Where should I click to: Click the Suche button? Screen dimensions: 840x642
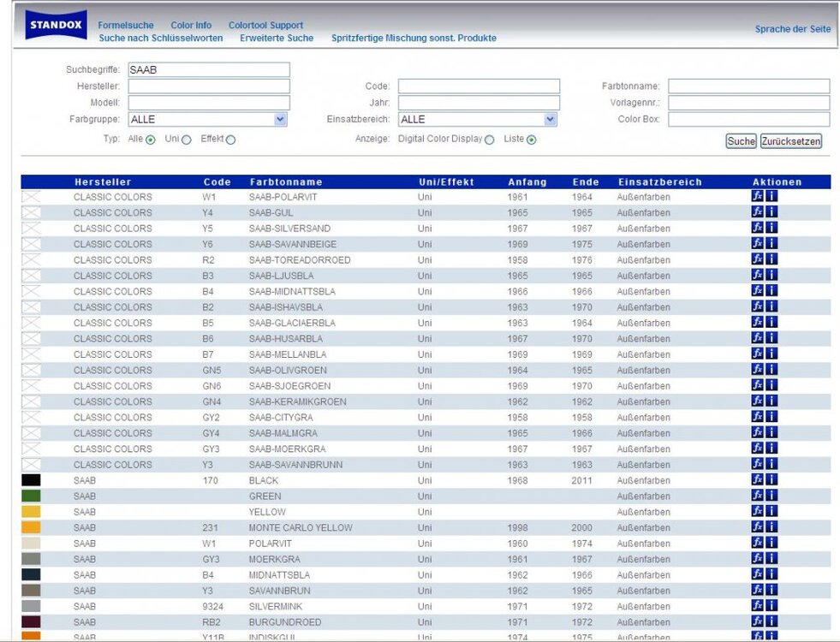pyautogui.click(x=741, y=141)
